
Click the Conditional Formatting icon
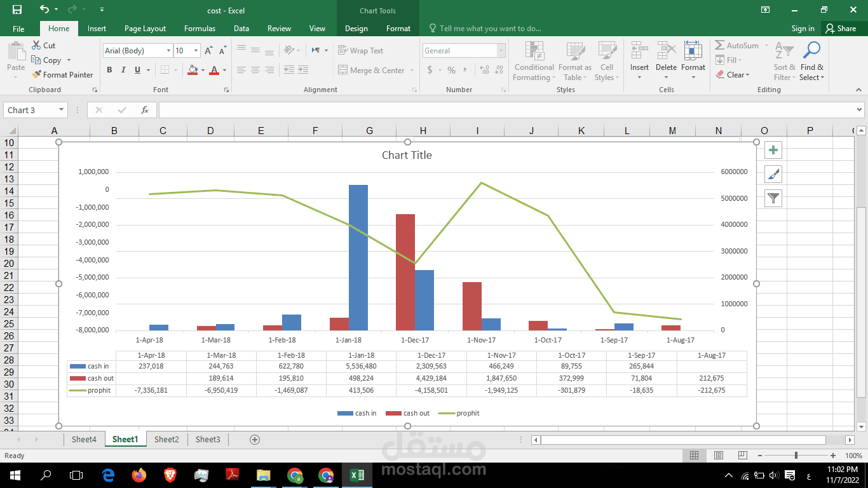tap(534, 51)
